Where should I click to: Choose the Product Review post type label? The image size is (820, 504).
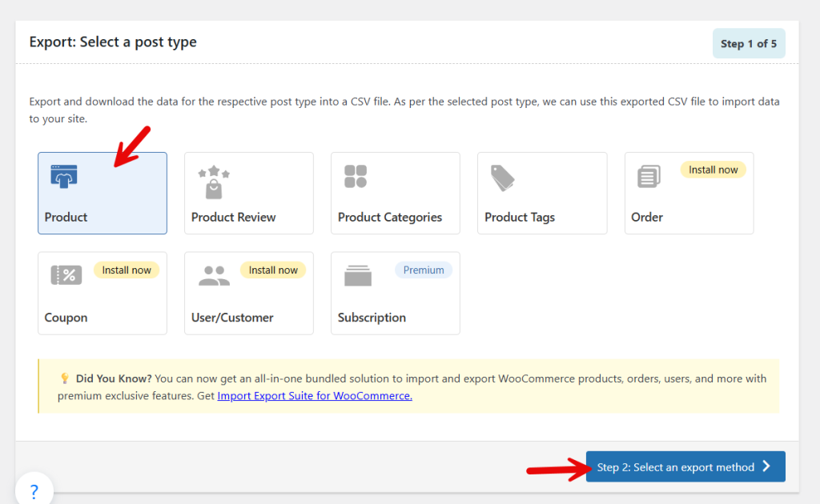tap(233, 218)
